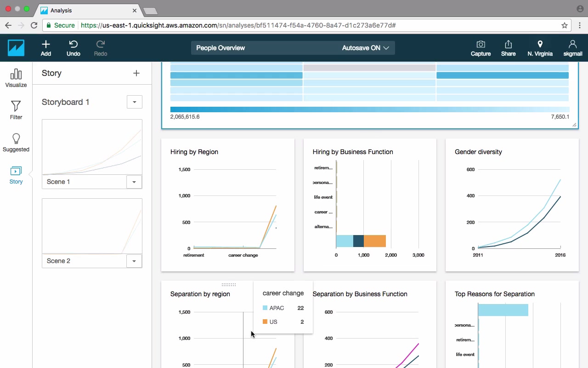Open the Capture camera tool

(481, 48)
